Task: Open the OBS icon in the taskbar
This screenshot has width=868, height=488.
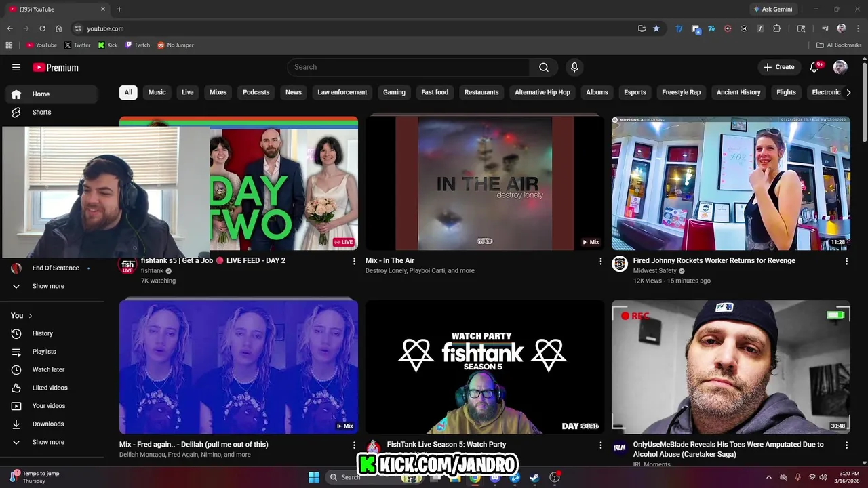Action: 555,477
